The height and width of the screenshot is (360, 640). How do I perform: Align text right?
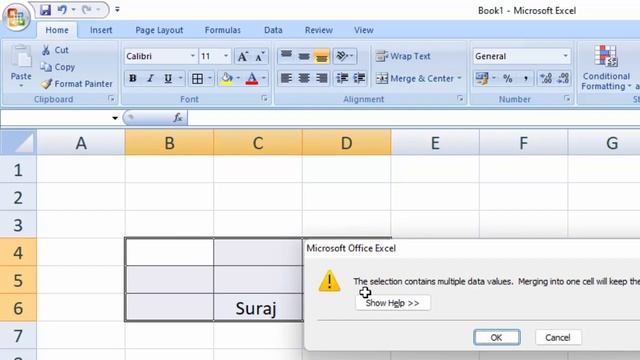pos(321,78)
